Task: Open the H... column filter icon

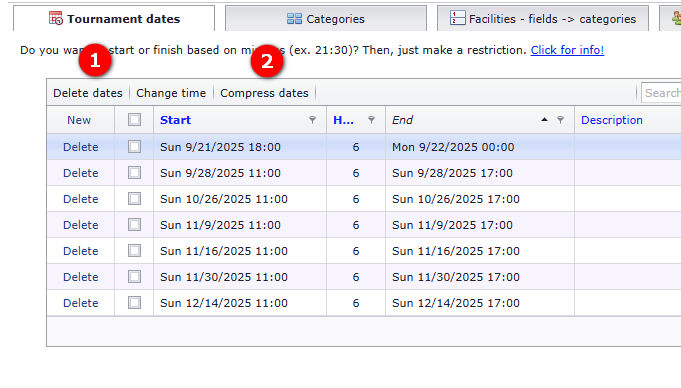Action: (x=371, y=119)
